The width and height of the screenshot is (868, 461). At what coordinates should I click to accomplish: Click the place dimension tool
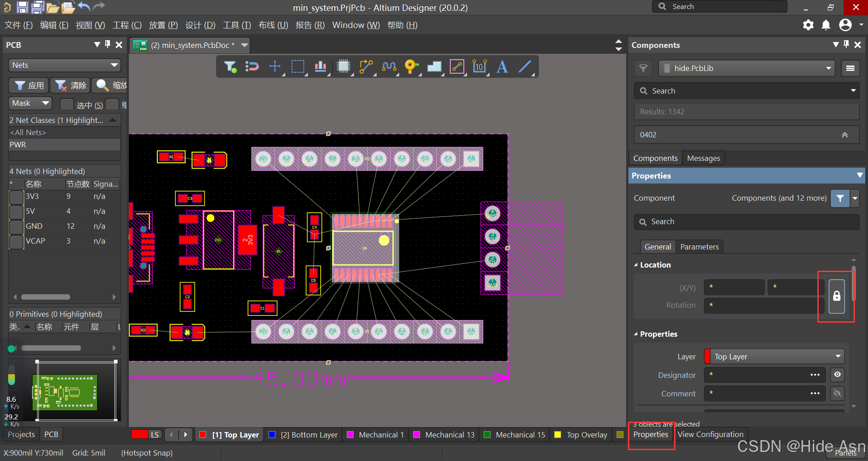[x=479, y=67]
